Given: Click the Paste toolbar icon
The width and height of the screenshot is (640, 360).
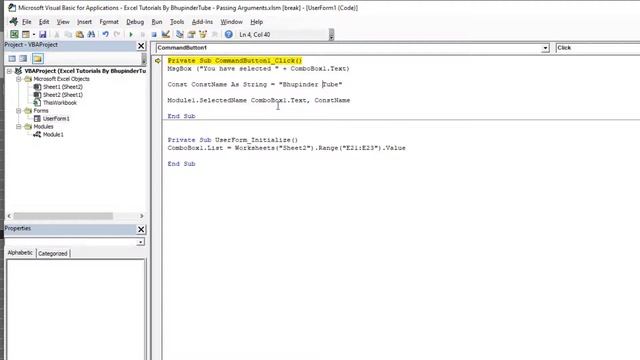Looking at the screenshot, I should coord(80,35).
